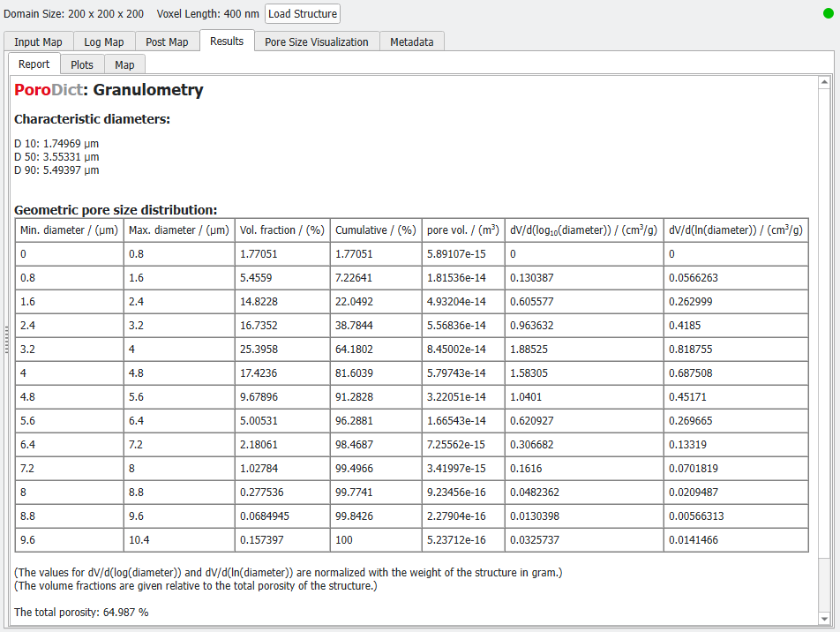Image resolution: width=840 pixels, height=632 pixels.
Task: Click the cumulative cell showing 100
Action: pyautogui.click(x=376, y=540)
